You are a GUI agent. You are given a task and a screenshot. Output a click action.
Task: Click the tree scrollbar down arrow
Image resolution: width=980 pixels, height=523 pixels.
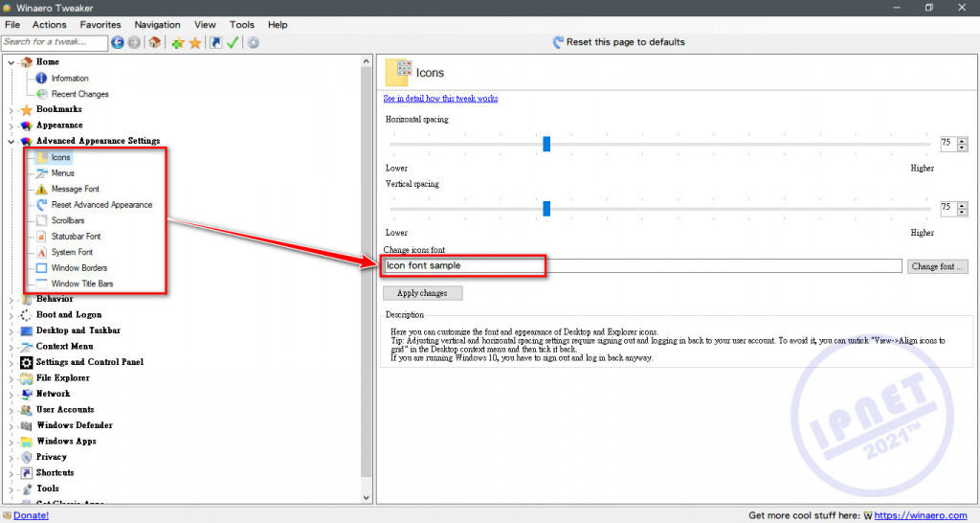(x=367, y=498)
